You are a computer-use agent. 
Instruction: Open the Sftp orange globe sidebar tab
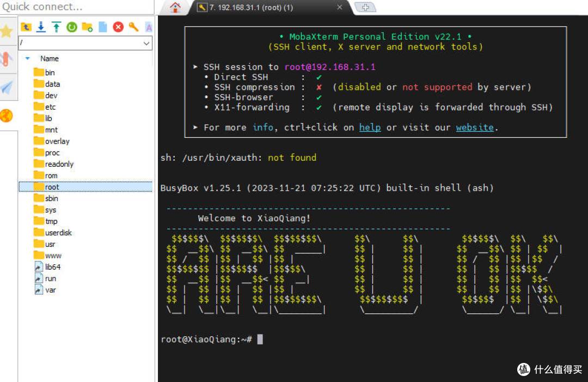coord(7,116)
